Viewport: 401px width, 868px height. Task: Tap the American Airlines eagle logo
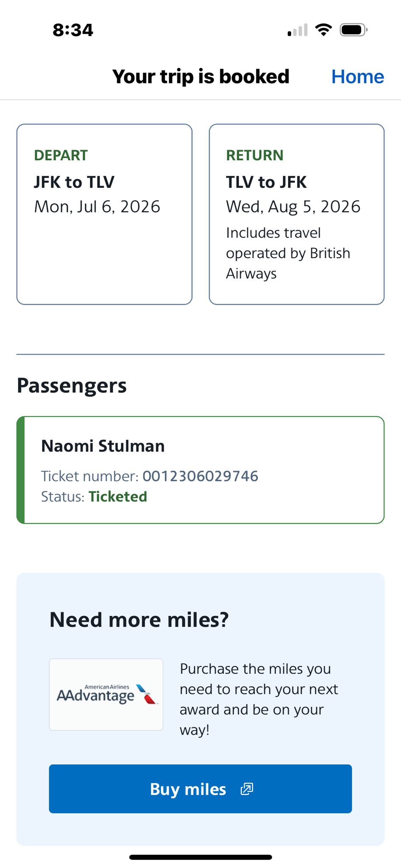click(x=146, y=694)
